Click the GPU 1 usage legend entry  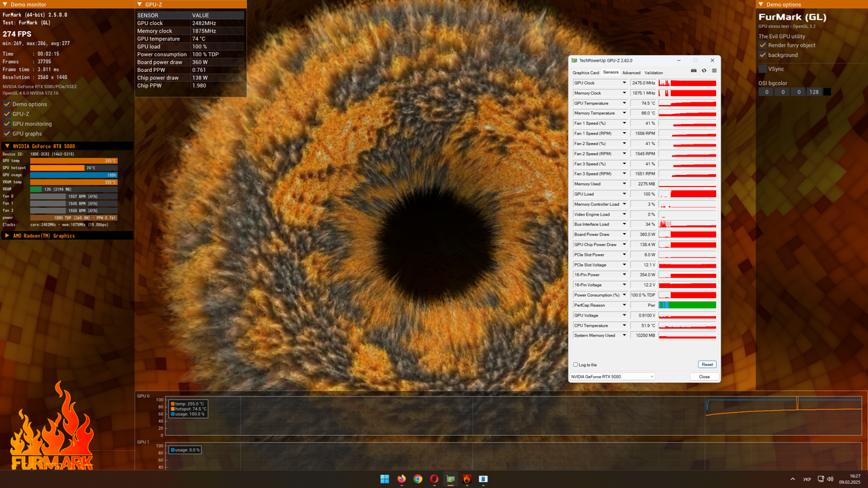[185, 450]
